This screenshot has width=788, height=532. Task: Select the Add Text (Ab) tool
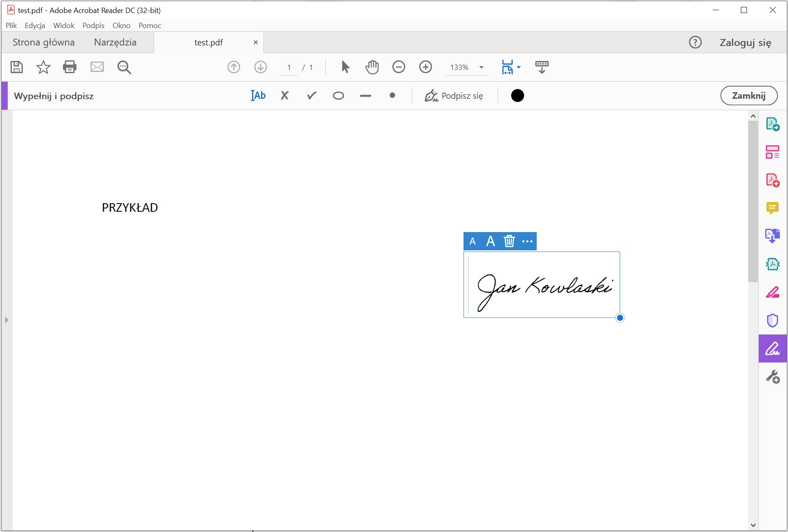tap(258, 96)
